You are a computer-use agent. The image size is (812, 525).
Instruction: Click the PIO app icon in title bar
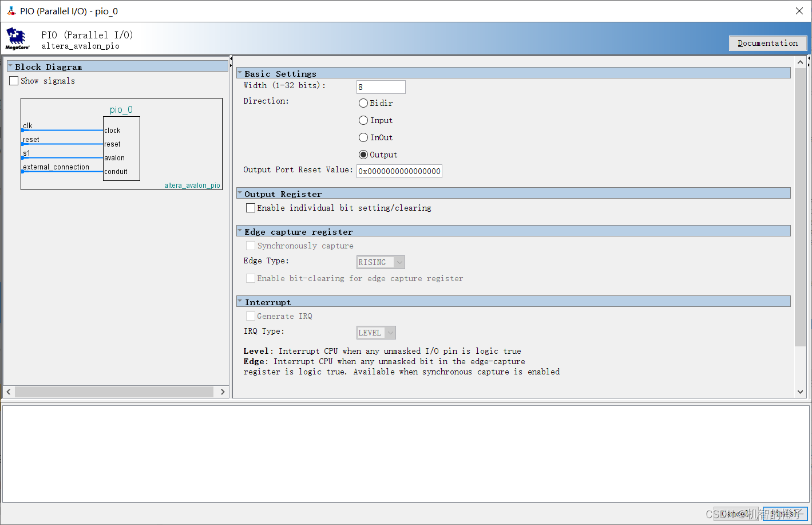pyautogui.click(x=11, y=11)
